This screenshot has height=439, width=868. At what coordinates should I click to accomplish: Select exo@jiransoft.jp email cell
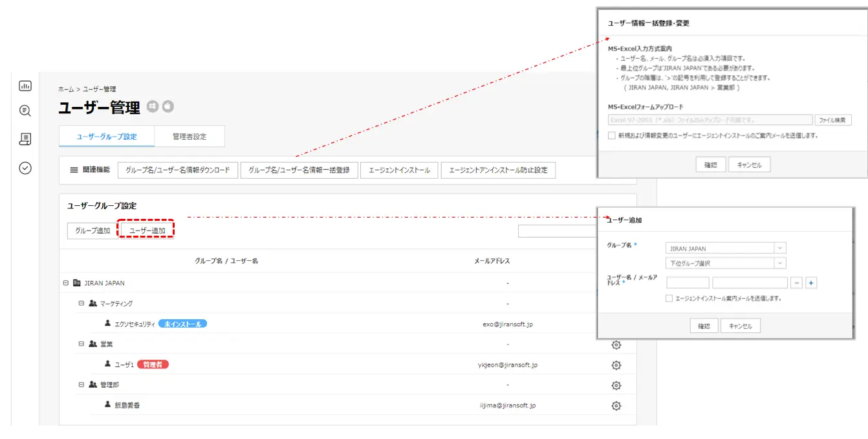point(508,324)
